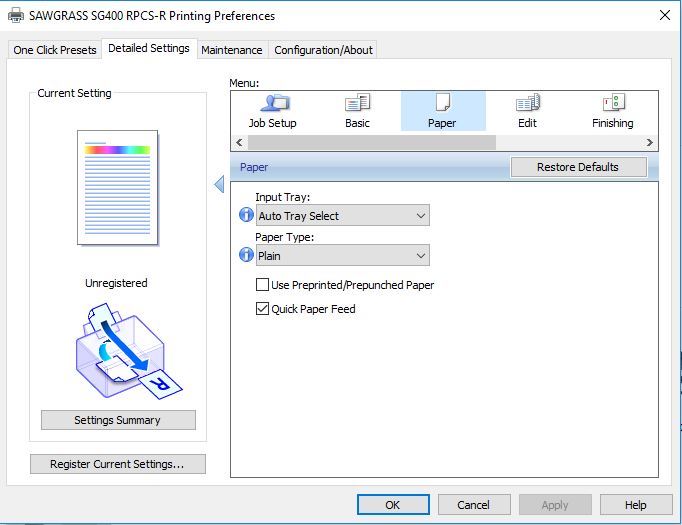This screenshot has height=525, width=682.
Task: Open the Job Setup menu icon
Action: click(273, 111)
